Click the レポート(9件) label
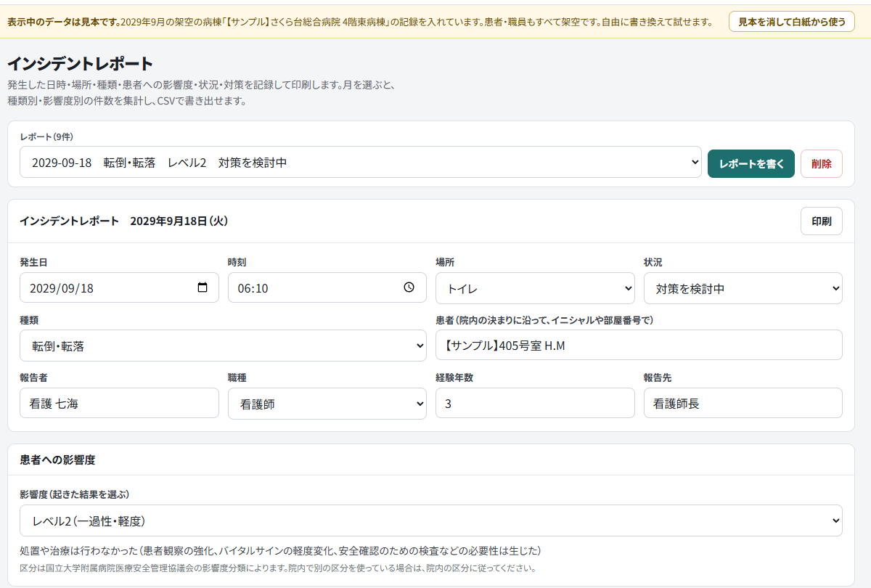The image size is (871, 588). click(x=46, y=136)
